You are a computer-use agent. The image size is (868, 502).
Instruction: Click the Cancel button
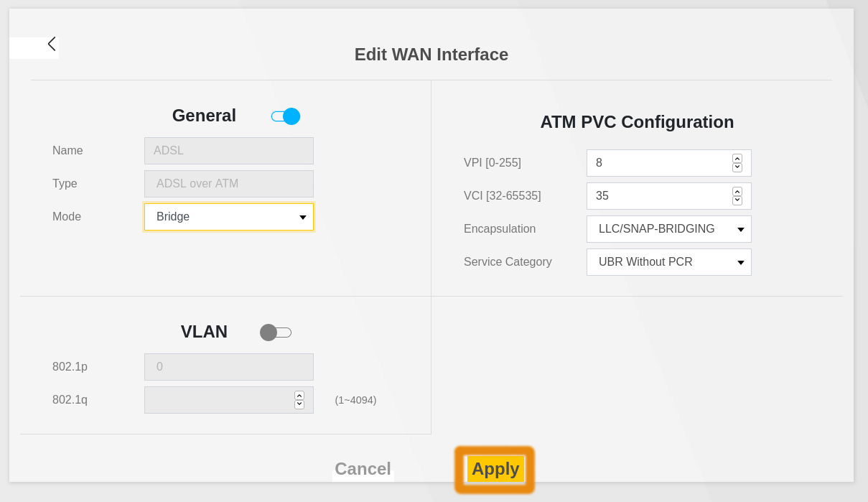pos(363,469)
